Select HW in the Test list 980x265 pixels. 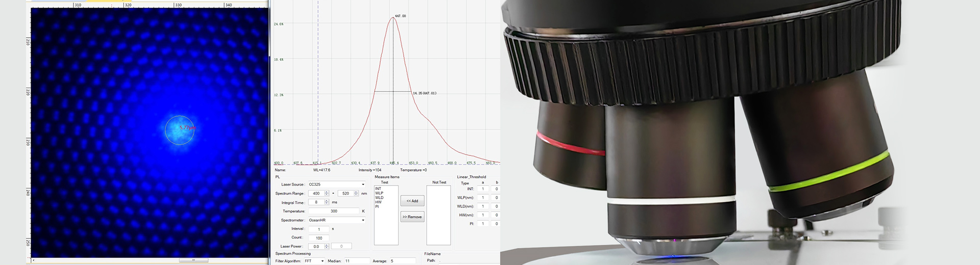pos(378,202)
